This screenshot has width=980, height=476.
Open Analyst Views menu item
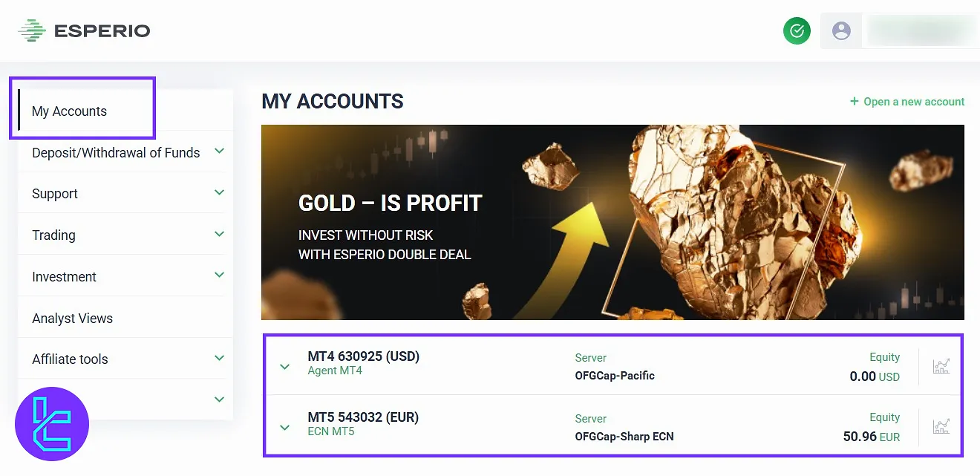point(73,318)
